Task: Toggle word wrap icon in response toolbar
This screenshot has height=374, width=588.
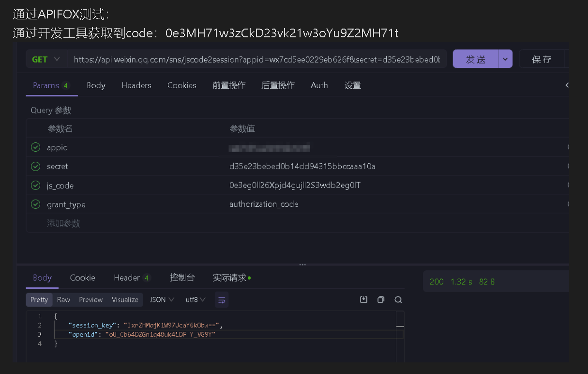Action: [222, 300]
